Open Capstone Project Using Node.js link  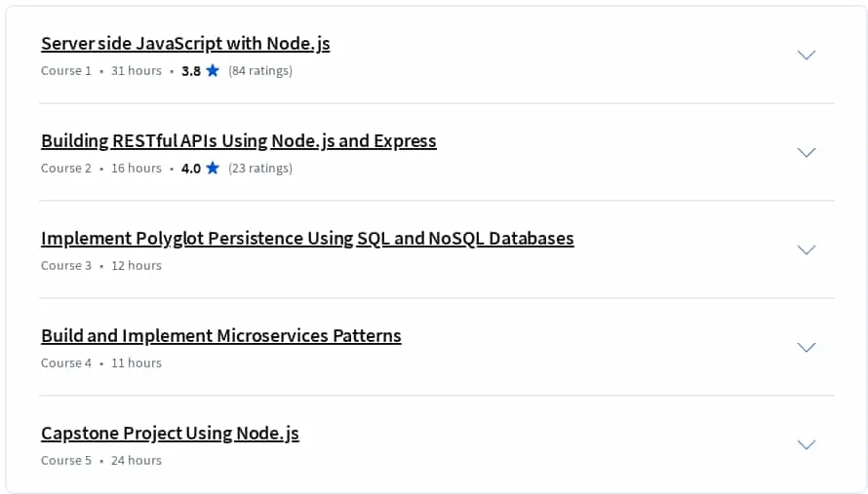tap(170, 434)
